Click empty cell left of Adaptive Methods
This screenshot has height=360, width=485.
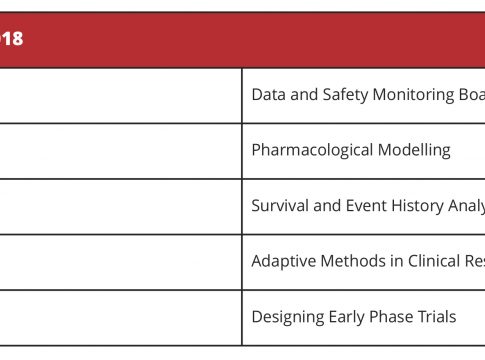(x=120, y=262)
